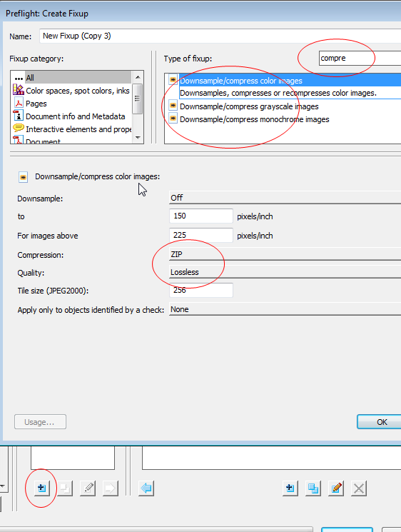Viewport: 401px width, 532px height.
Task: Select 'Downsample/compress grayscale images' fixup
Action: [249, 106]
